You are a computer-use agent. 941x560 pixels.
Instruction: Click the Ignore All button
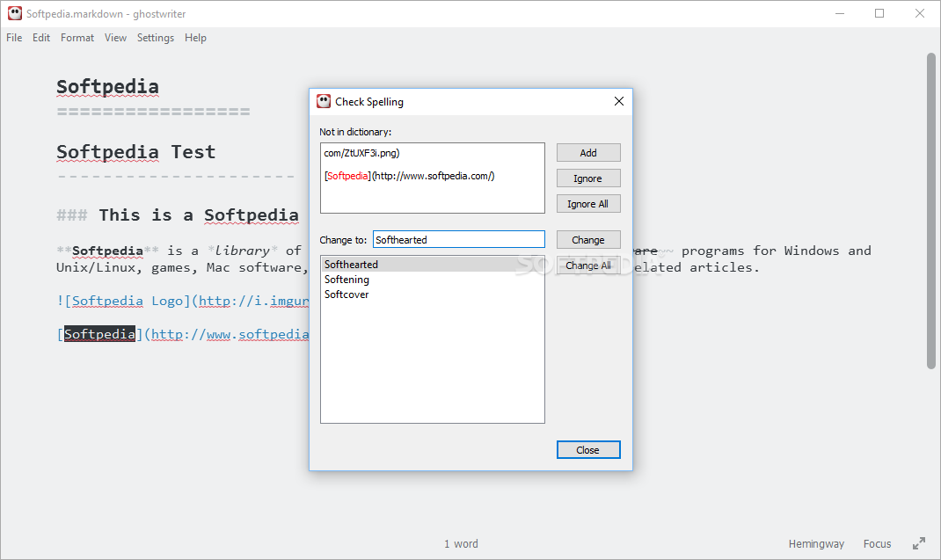point(588,204)
